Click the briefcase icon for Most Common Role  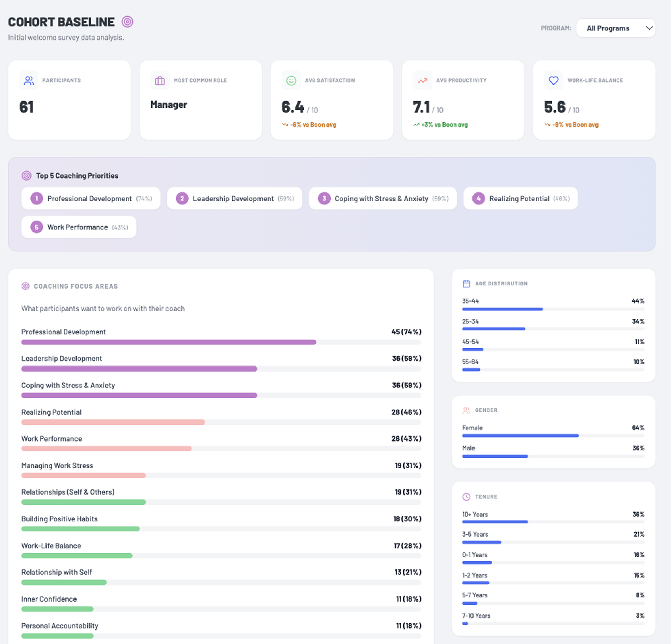click(x=160, y=81)
